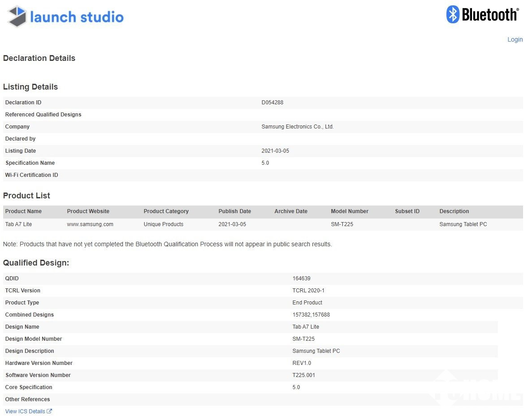This screenshot has height=420, width=528.
Task: Select Samsung Electronics Co., Ltd. company text
Action: point(297,127)
